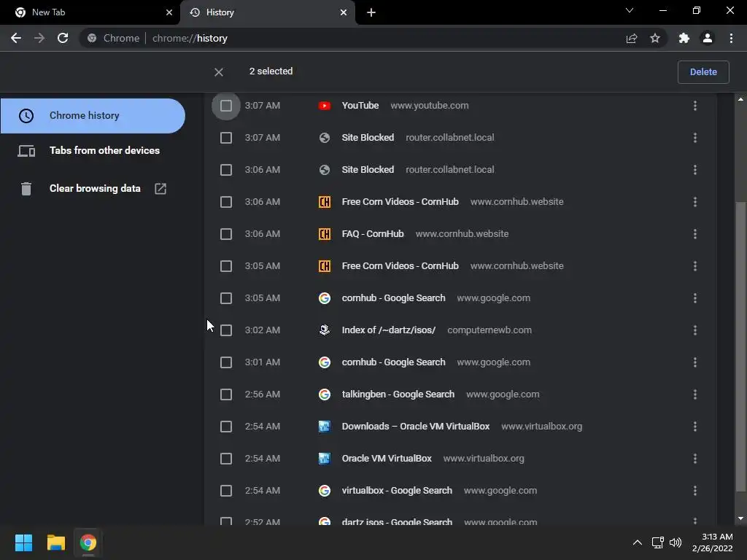
Task: Check the 3:06 AM Site Blocked checkbox
Action: coord(226,170)
